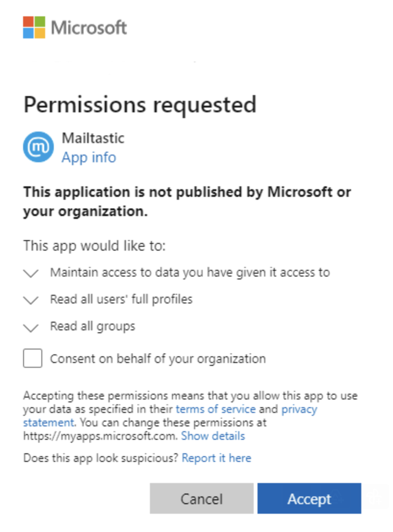The image size is (393, 532).
Task: Click the 'Maintain access to data' permission text
Action: (x=190, y=273)
